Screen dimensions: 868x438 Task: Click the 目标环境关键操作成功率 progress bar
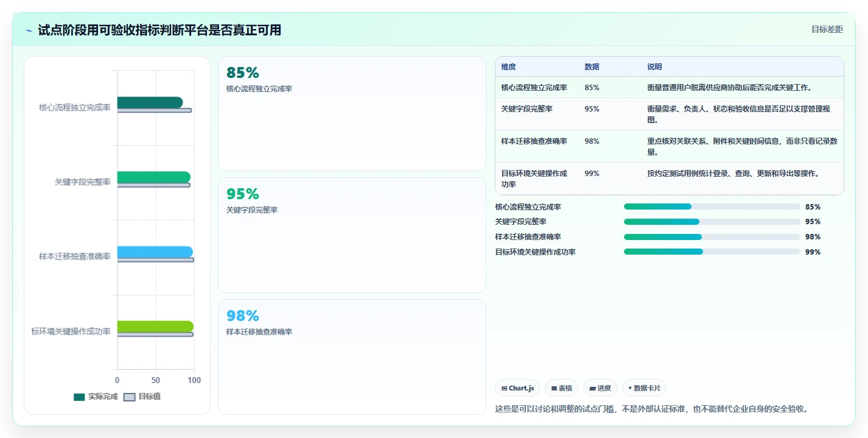tap(712, 252)
